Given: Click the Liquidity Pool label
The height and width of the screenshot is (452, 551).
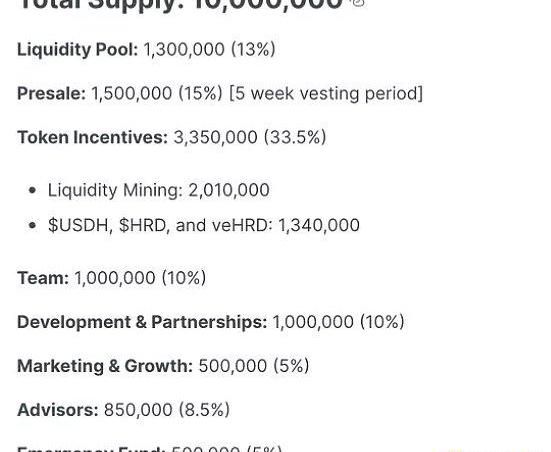Looking at the screenshot, I should coord(78,50).
